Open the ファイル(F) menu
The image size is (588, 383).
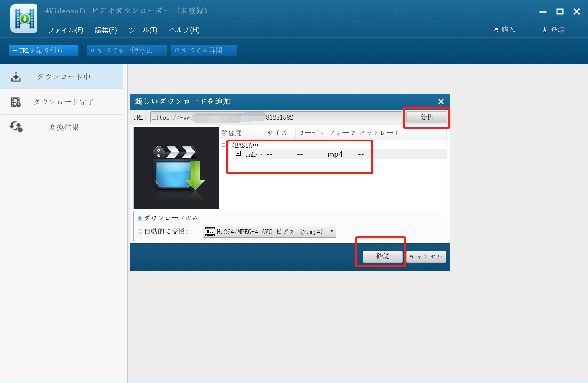(x=65, y=30)
